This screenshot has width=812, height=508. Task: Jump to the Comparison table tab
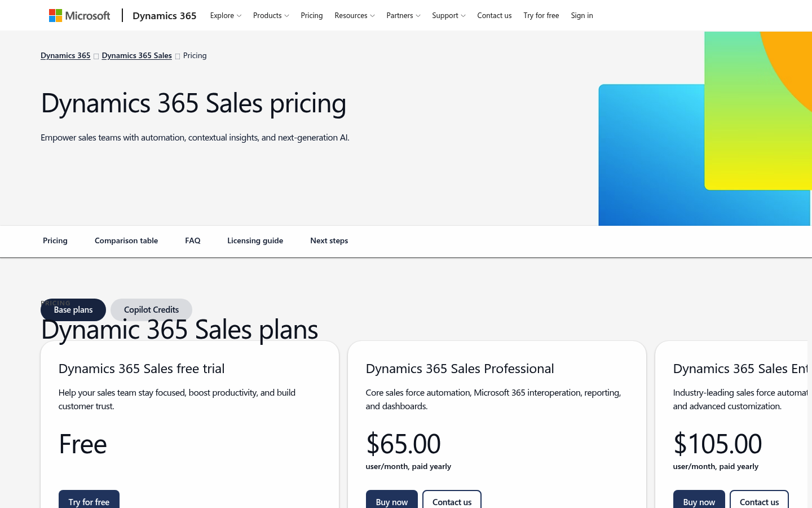tap(126, 240)
